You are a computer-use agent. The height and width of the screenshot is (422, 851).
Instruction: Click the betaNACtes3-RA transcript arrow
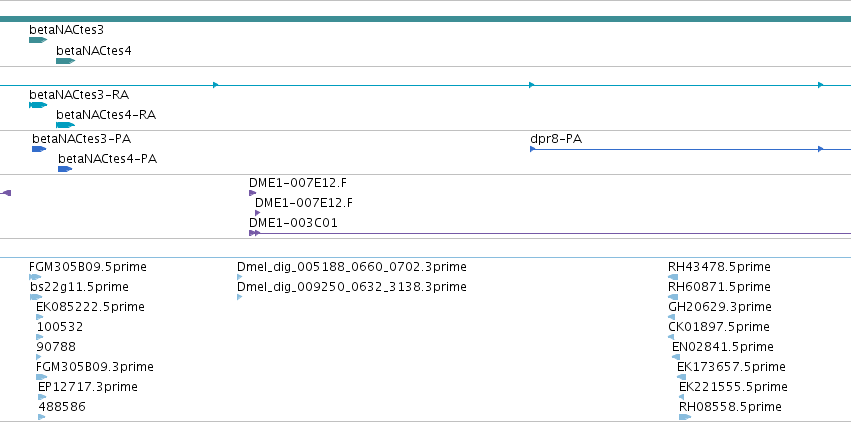(38, 105)
